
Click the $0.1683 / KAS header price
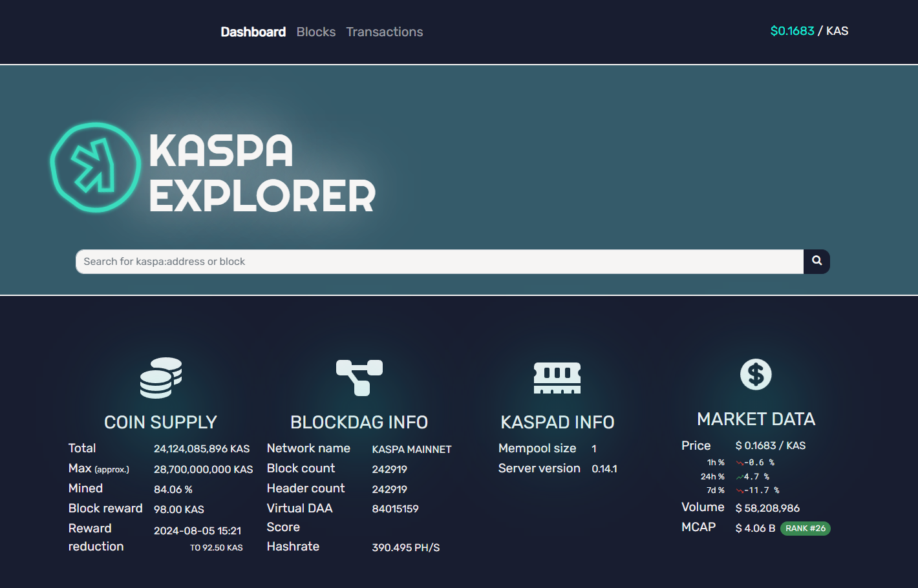tap(809, 31)
